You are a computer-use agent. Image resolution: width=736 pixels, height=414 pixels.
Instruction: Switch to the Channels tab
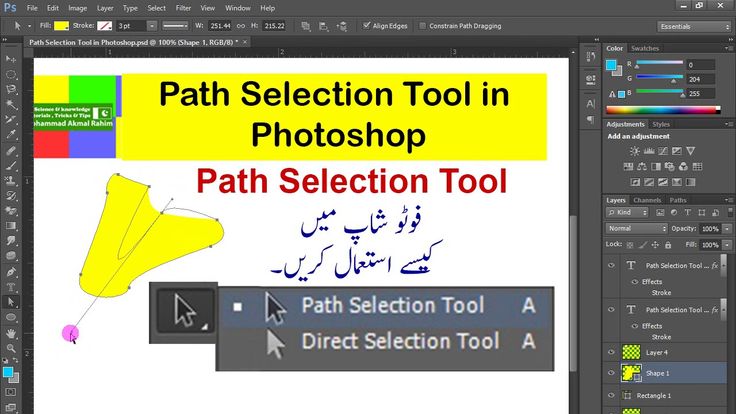[x=647, y=200]
